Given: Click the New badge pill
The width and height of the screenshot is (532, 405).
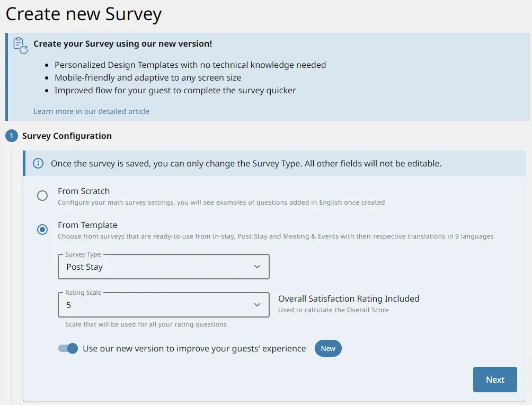Looking at the screenshot, I should tap(328, 348).
